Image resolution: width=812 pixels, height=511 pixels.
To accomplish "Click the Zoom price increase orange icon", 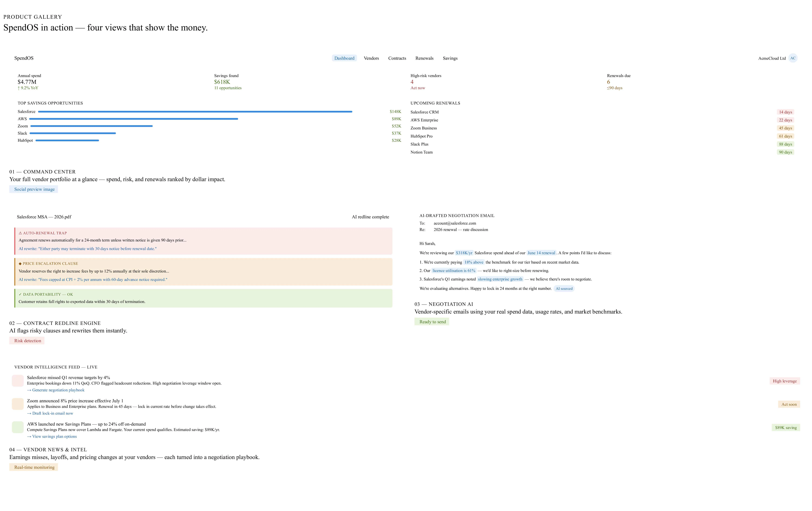I will point(18,404).
